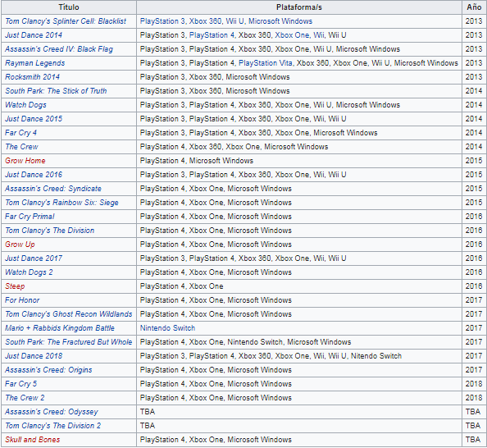Open Mario + Rabbids Kingdom Battle link

pos(60,328)
